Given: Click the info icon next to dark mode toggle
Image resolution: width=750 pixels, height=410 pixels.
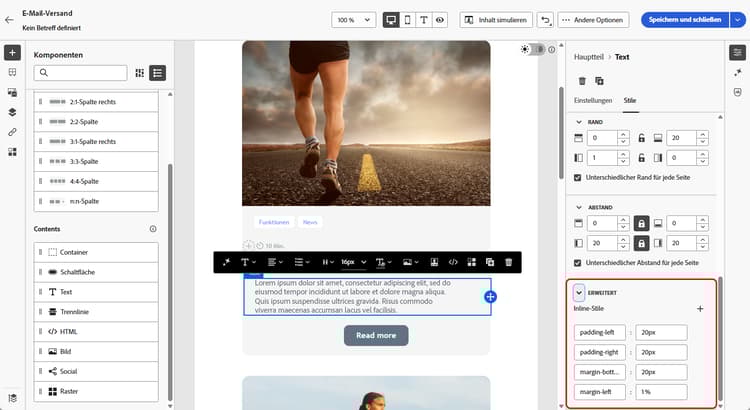Looking at the screenshot, I should [x=552, y=49].
